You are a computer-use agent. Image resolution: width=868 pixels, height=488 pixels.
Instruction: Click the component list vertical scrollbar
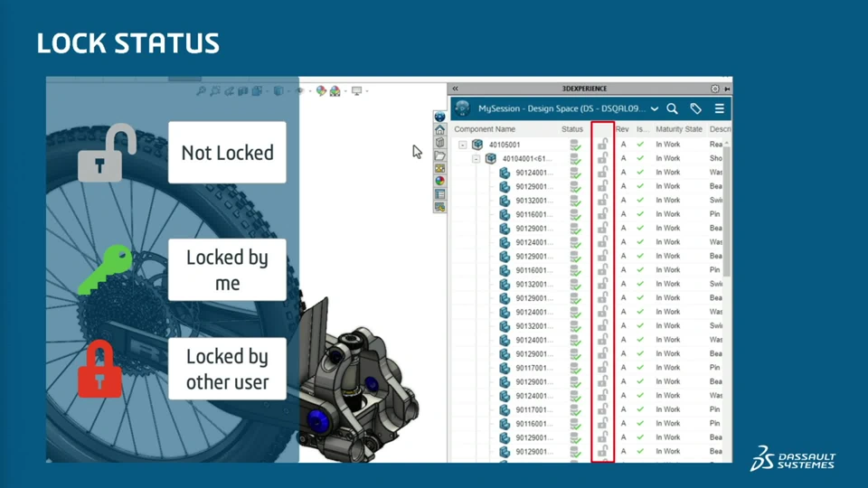click(727, 211)
